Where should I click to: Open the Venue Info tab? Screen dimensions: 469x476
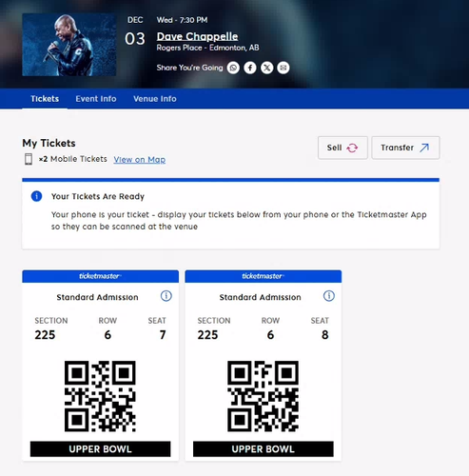[x=155, y=99]
